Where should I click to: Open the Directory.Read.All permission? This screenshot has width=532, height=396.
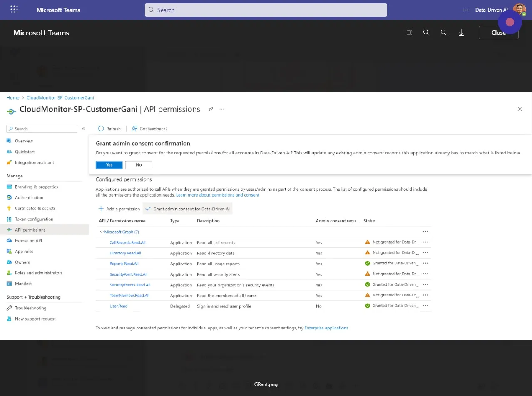(x=125, y=253)
